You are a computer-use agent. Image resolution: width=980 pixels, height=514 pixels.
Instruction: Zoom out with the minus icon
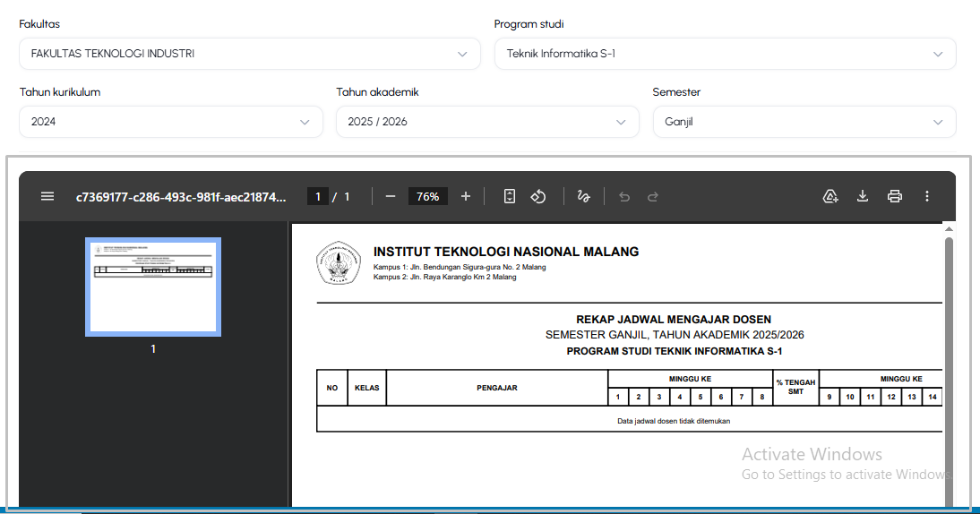pos(391,197)
